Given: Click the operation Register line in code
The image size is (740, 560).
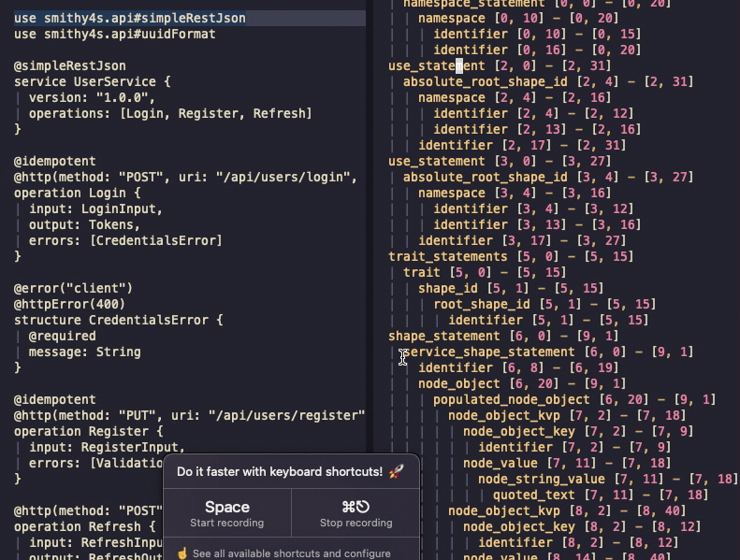Looking at the screenshot, I should pyautogui.click(x=88, y=431).
